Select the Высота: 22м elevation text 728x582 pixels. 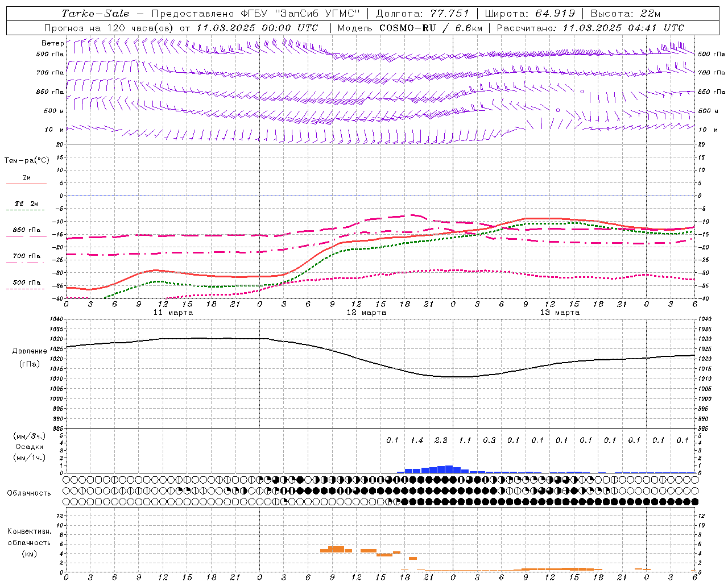626,14
